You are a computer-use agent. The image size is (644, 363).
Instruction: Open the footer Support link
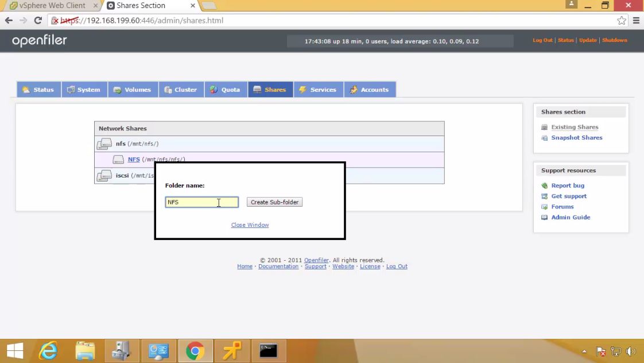[x=316, y=267]
